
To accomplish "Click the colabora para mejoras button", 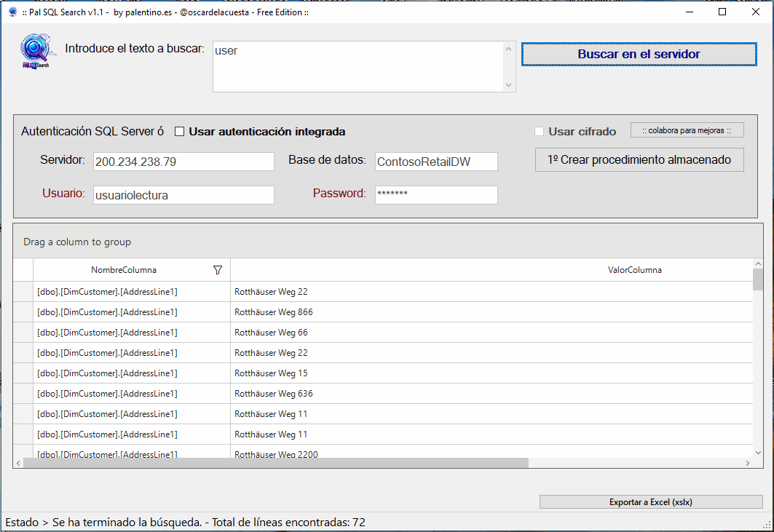I will pyautogui.click(x=687, y=130).
